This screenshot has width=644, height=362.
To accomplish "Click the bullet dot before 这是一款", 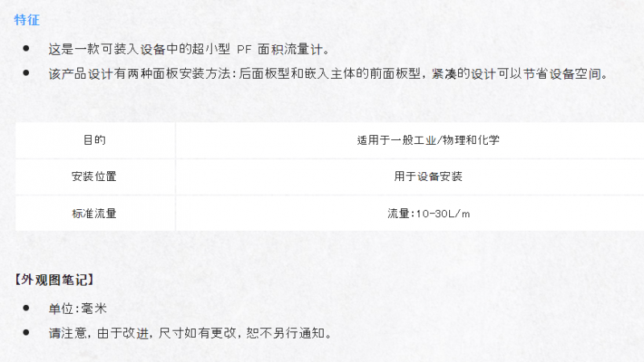I will pyautogui.click(x=27, y=48).
